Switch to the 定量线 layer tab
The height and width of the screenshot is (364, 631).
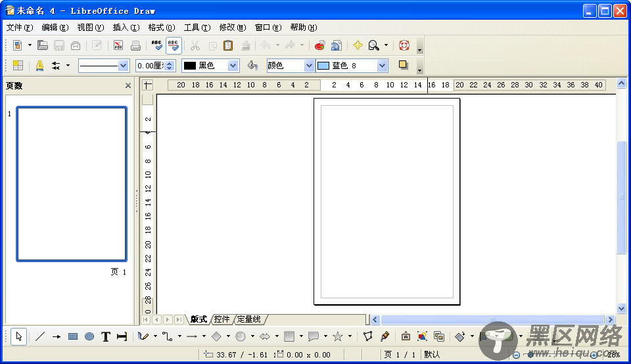click(x=248, y=319)
